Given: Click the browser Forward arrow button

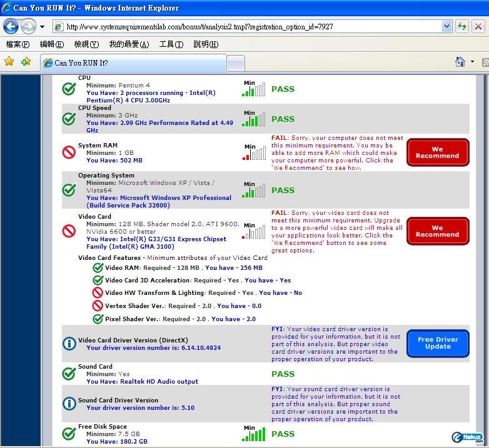Looking at the screenshot, I should pyautogui.click(x=28, y=26).
